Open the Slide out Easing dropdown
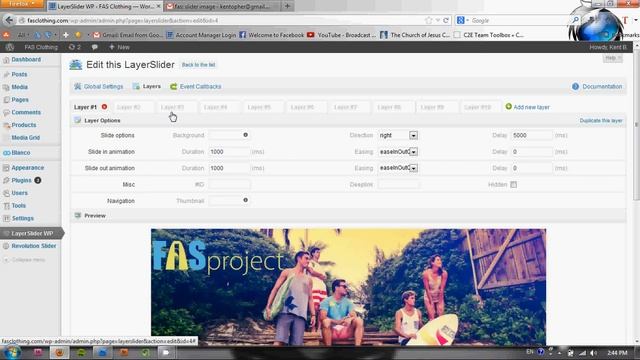The image size is (640, 360). coord(398,168)
